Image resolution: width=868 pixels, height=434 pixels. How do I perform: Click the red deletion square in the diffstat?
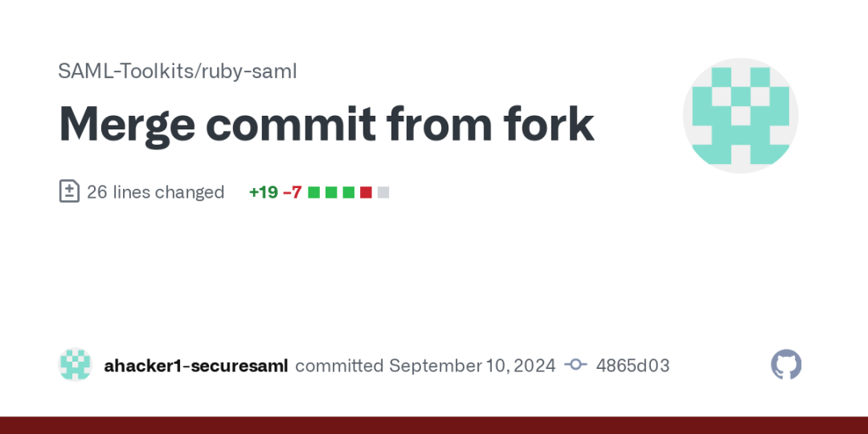[x=366, y=193]
